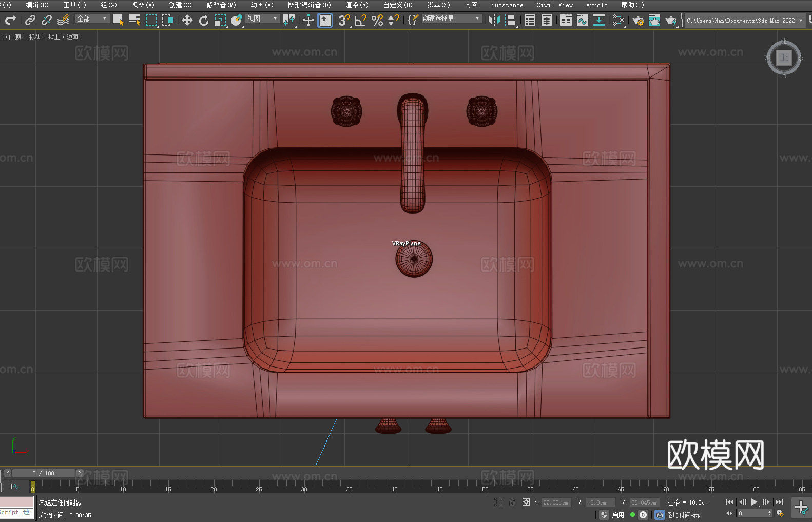The height and width of the screenshot is (522, 812).
Task: Select the Rotate tool
Action: [204, 20]
